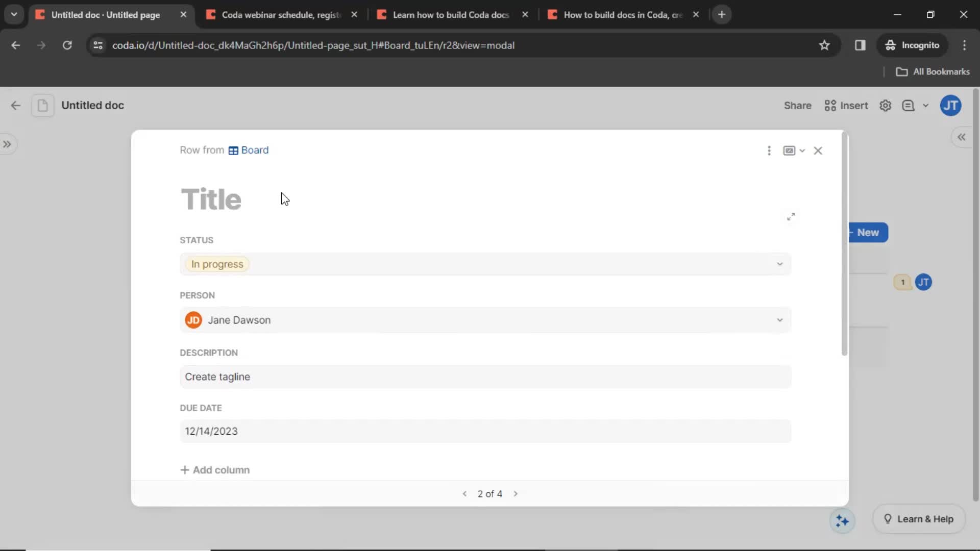The width and height of the screenshot is (980, 551).
Task: Click the row navigation forward arrow icon
Action: [x=516, y=494]
